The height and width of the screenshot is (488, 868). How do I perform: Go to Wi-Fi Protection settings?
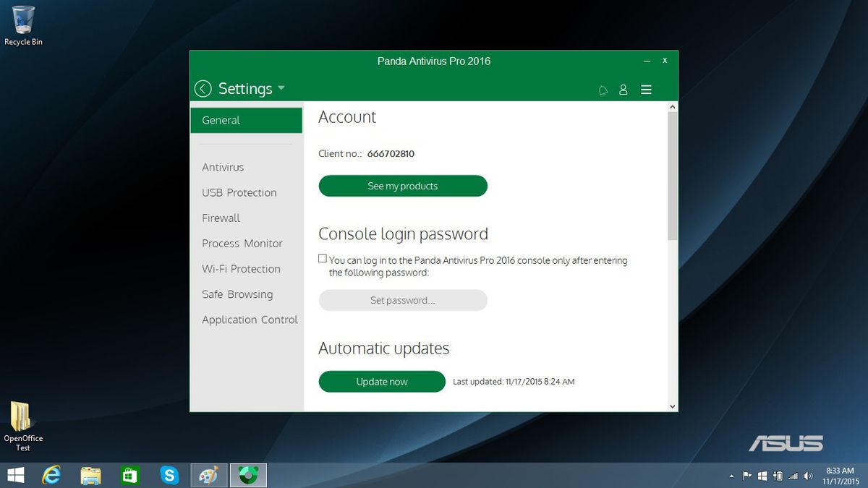241,269
